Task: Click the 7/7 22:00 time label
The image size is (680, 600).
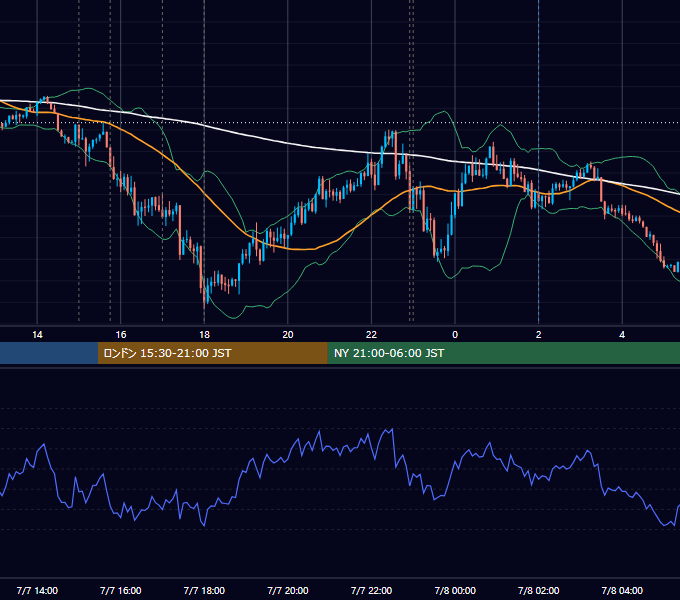Action: click(x=371, y=590)
